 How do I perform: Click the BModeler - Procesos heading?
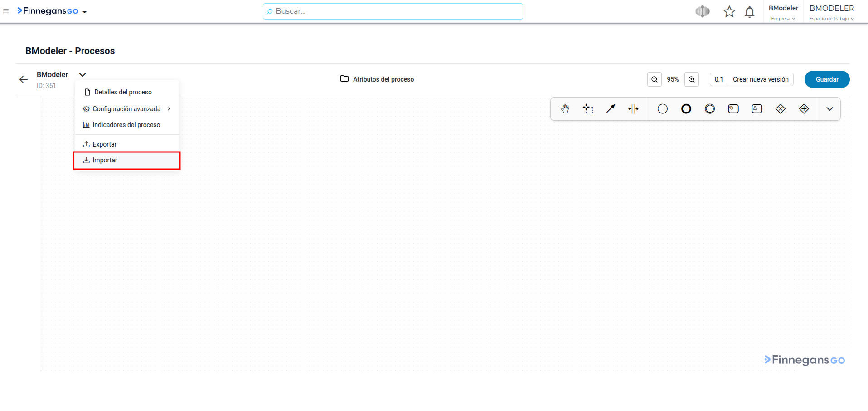coord(70,51)
